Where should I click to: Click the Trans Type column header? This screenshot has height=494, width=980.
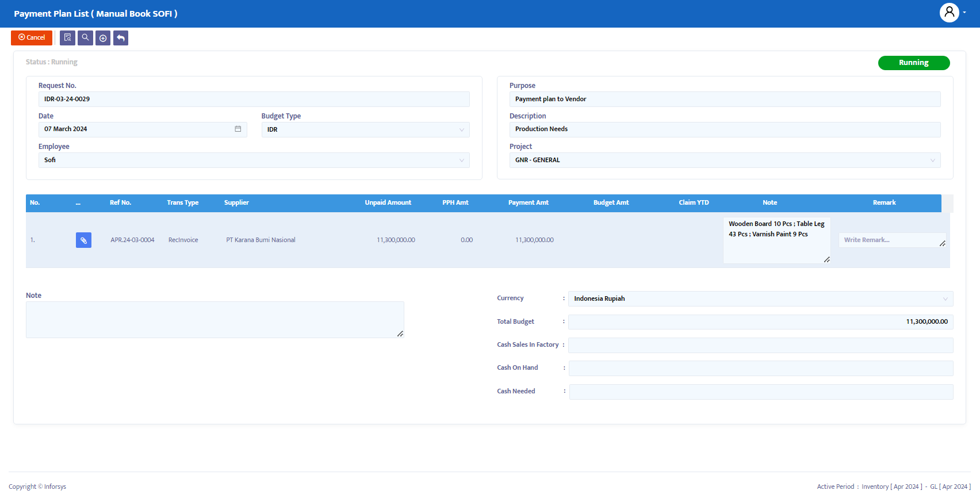tap(182, 202)
